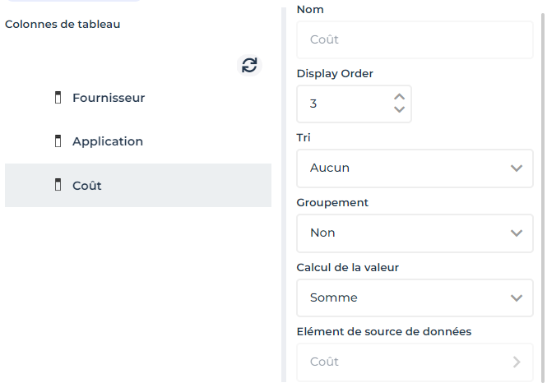547x392 pixels.
Task: Select the highlighted Coût column row
Action: pyautogui.click(x=138, y=185)
